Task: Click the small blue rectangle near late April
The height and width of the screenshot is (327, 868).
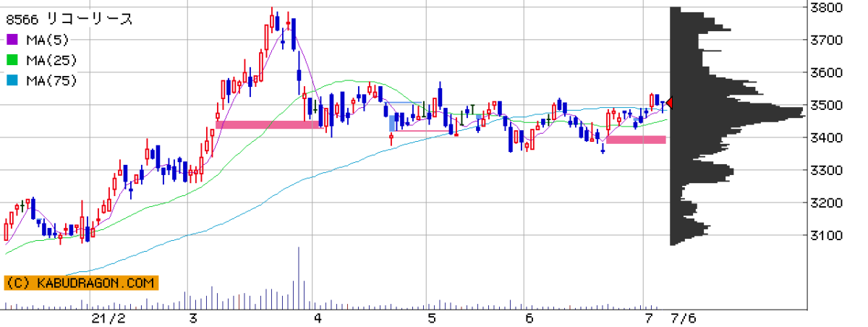Action: (392, 123)
